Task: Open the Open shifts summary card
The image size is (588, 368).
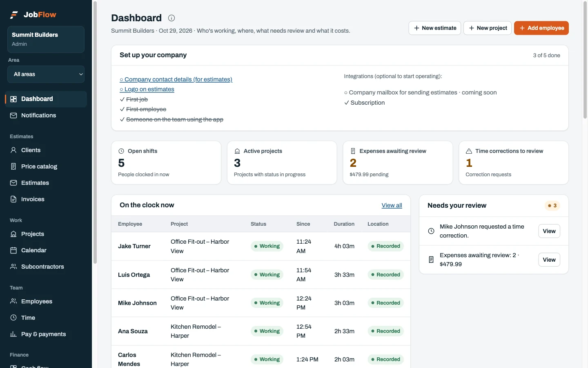Action: [166, 163]
